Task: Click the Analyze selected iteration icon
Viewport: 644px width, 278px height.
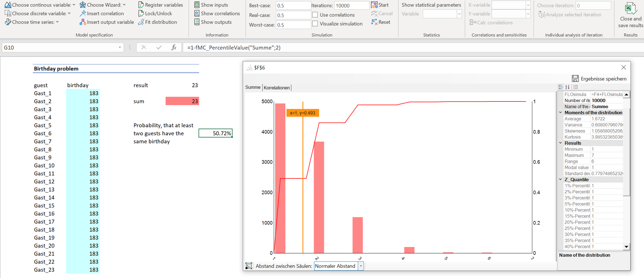Action: click(542, 14)
